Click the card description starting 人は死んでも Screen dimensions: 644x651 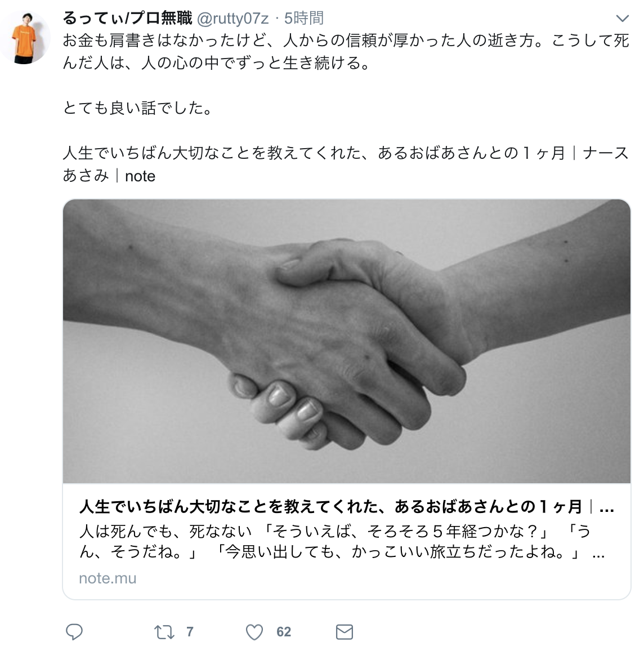tap(342, 541)
